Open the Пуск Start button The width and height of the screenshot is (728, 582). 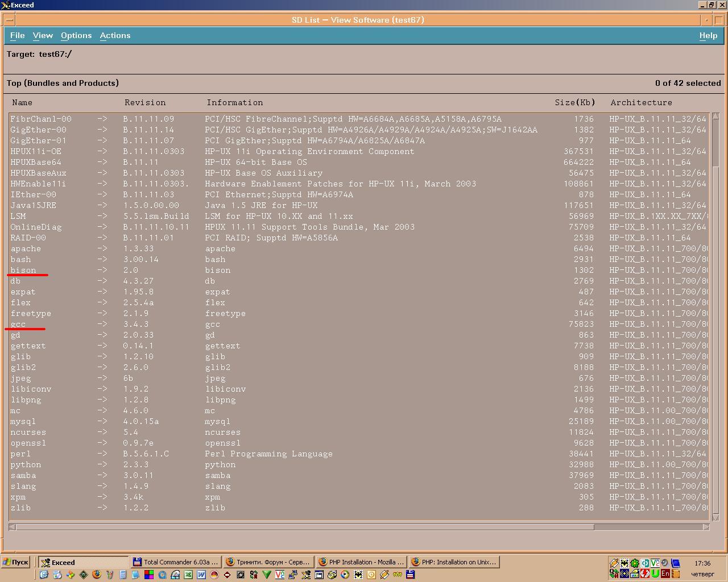(x=16, y=562)
